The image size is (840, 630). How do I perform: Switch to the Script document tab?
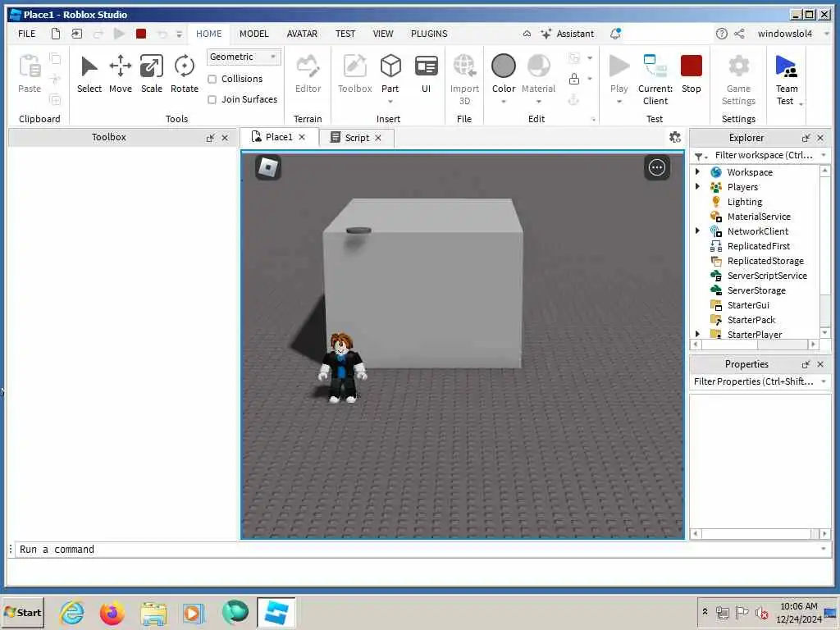[357, 138]
